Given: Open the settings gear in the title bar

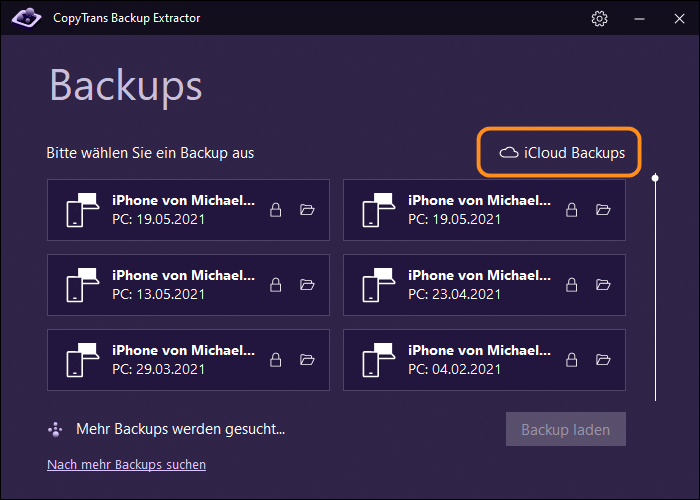Looking at the screenshot, I should pyautogui.click(x=599, y=18).
